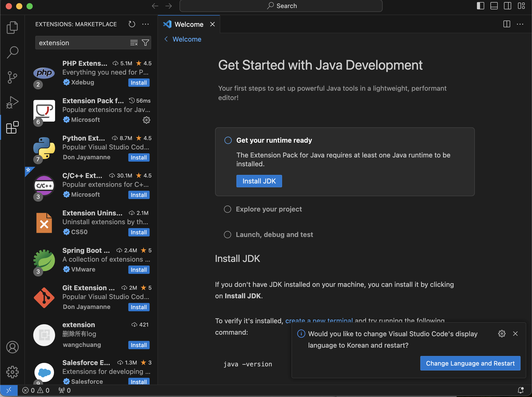Go back in navigation history
This screenshot has width=532, height=397.
point(155,6)
